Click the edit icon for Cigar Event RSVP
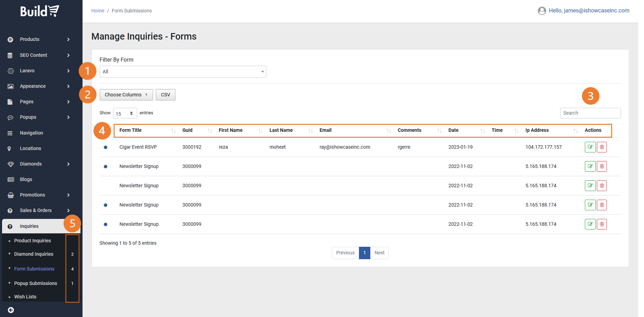Image resolution: width=644 pixels, height=317 pixels. (590, 147)
